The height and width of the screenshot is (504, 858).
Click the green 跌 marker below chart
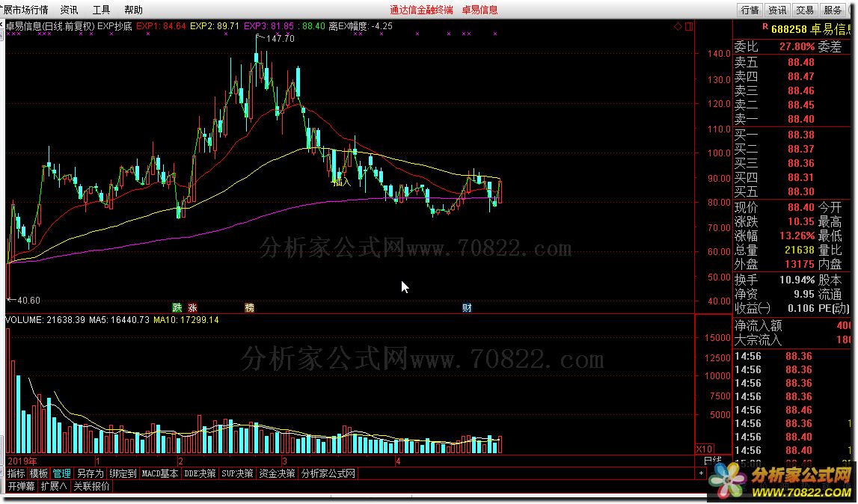[177, 307]
